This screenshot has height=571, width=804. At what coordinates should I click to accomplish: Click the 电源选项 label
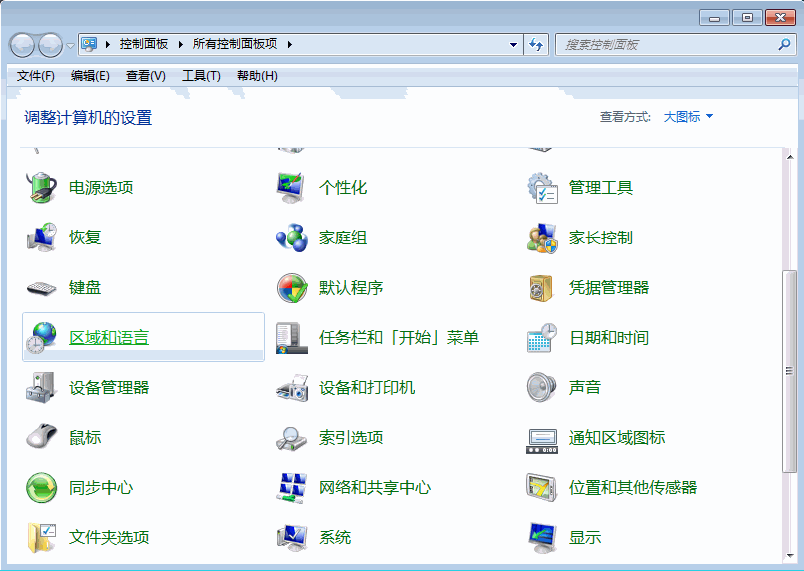click(x=101, y=188)
